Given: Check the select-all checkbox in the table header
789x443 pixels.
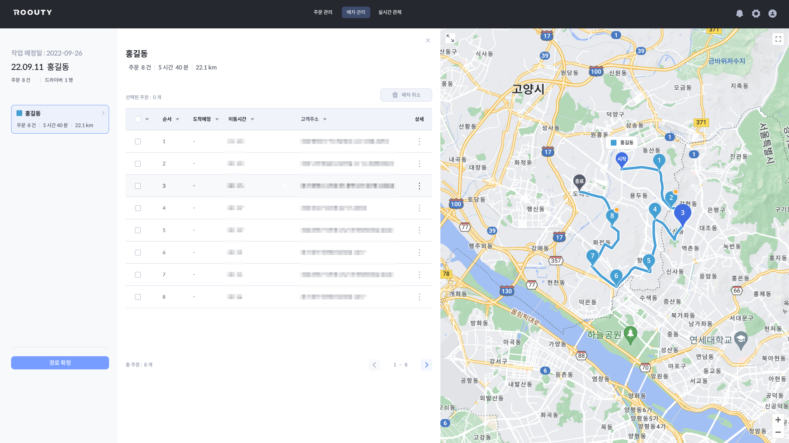Looking at the screenshot, I should [138, 119].
